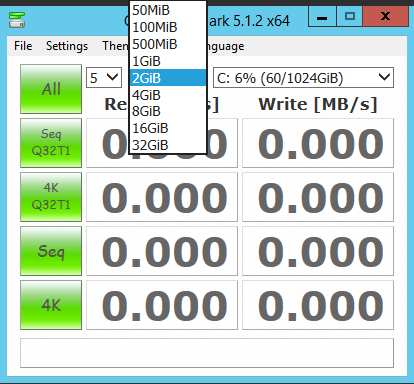Click the empty comment text field at bottom
This screenshot has width=414, height=384.
pos(207,353)
